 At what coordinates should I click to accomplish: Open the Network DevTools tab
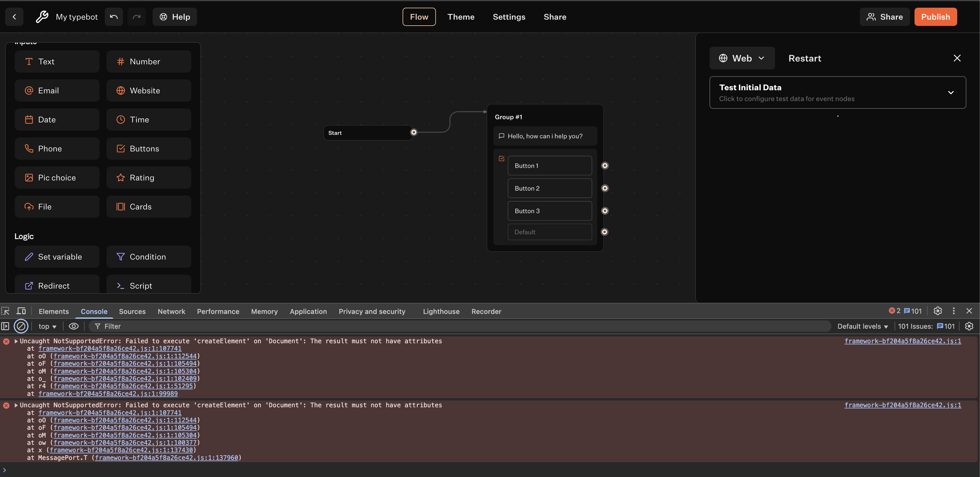[171, 311]
